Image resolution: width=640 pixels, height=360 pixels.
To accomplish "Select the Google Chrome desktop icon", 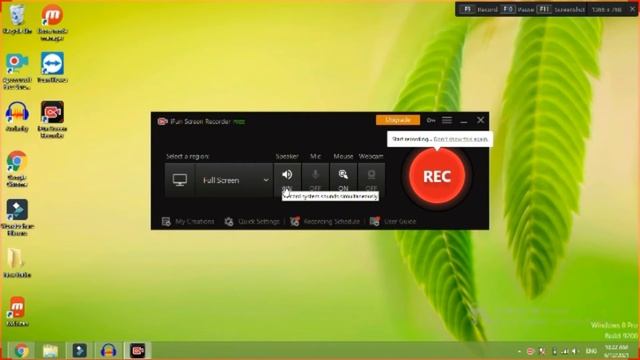I will (x=17, y=169).
